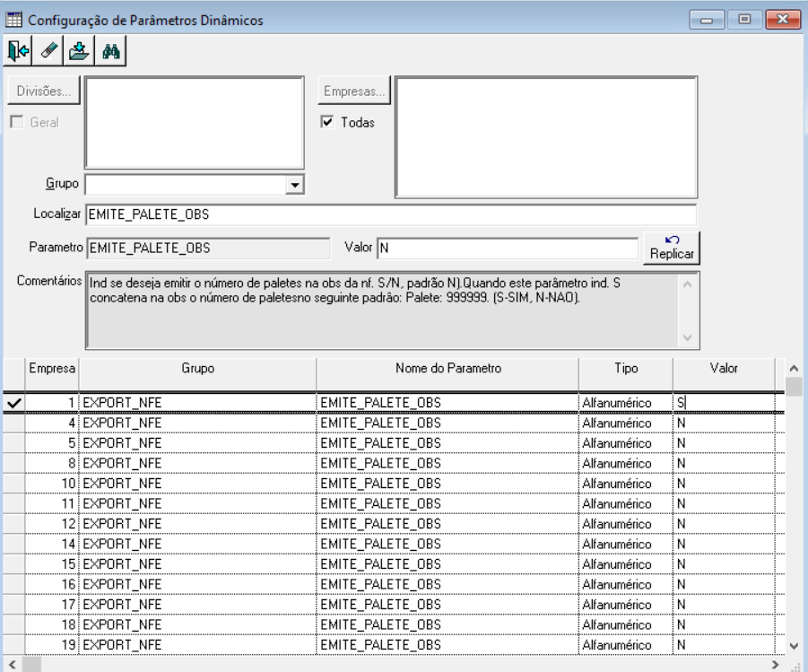Viewport: 808px width, 672px height.
Task: Click the binoculars search toolbar icon
Action: click(x=111, y=50)
